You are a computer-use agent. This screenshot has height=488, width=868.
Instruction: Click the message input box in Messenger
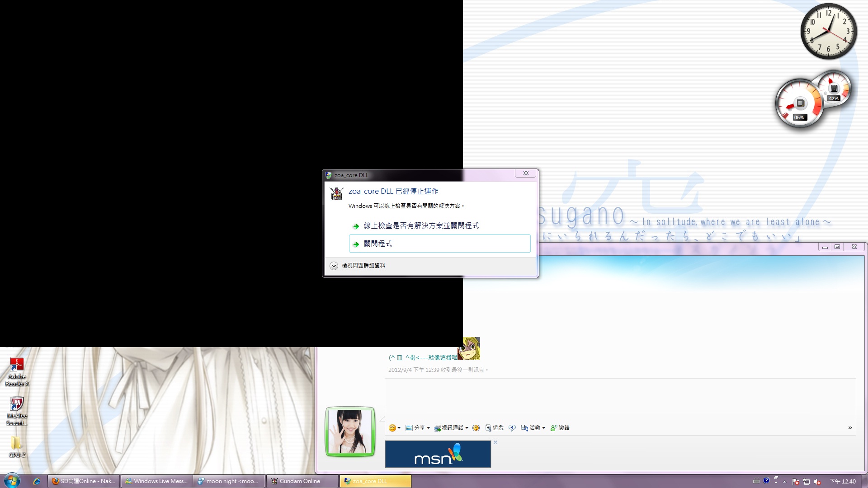point(620,399)
